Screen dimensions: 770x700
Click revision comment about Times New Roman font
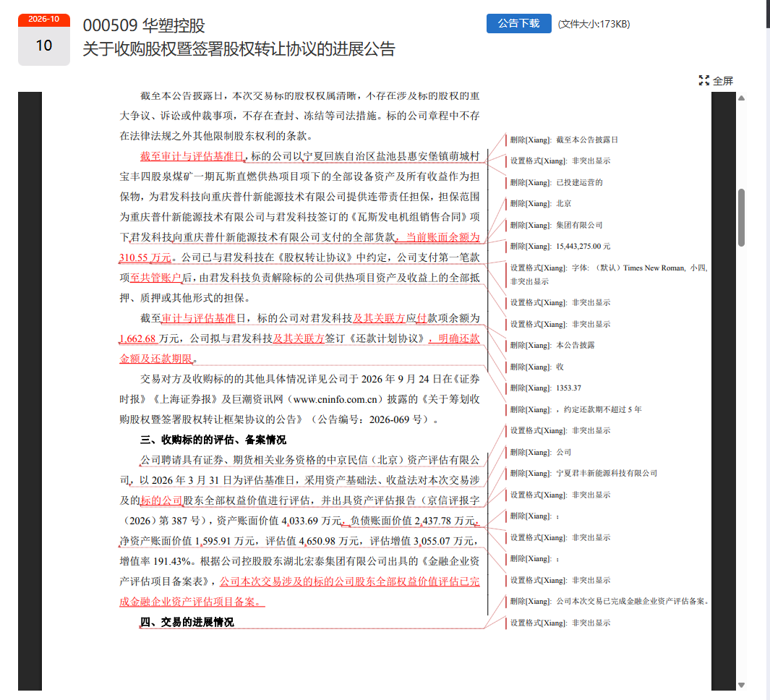click(x=609, y=275)
